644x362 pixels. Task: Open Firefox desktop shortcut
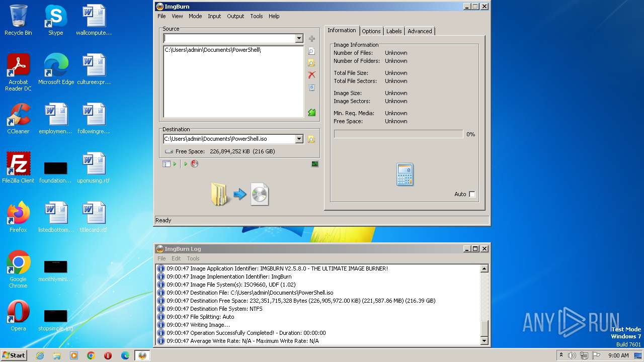tap(18, 217)
